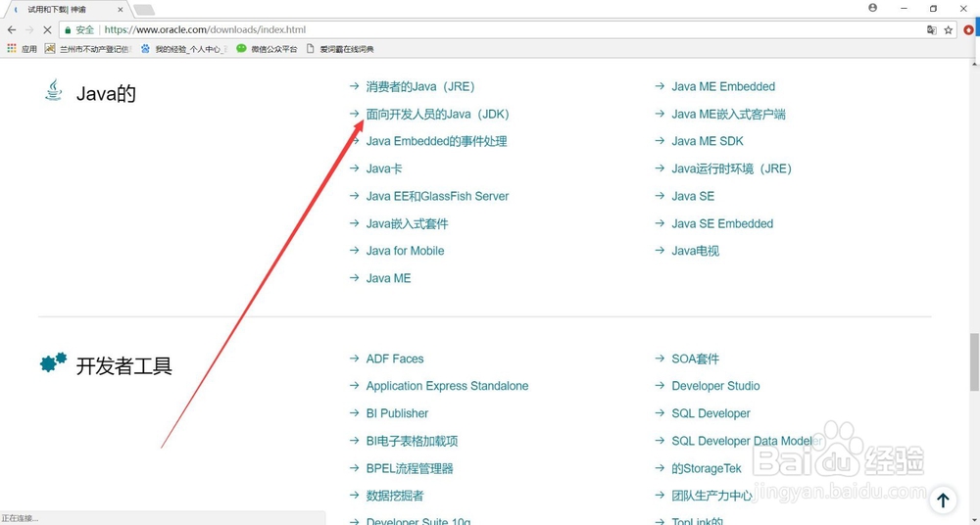
Task: Open 消费者的Java (JRE) link
Action: [x=420, y=87]
